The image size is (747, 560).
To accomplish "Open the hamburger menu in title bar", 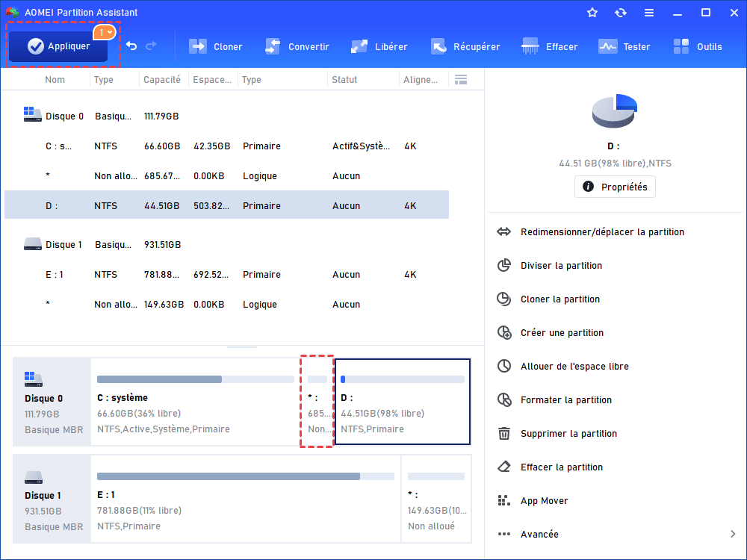I will point(649,13).
